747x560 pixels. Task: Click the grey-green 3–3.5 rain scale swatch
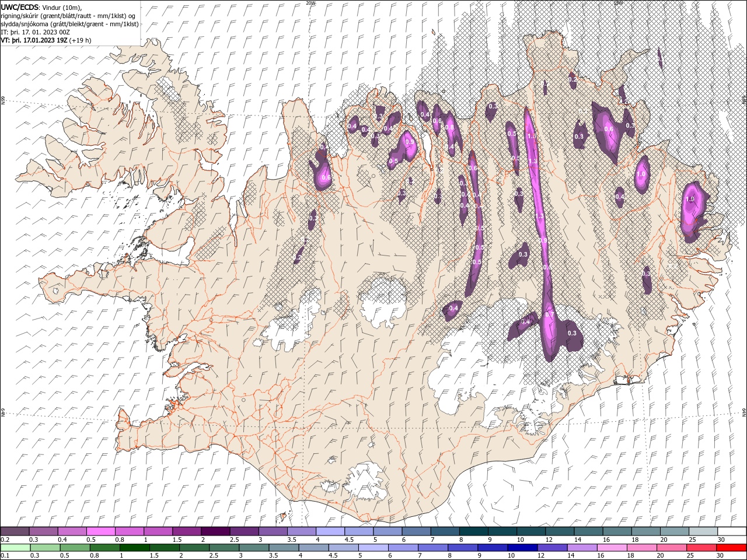(253, 548)
